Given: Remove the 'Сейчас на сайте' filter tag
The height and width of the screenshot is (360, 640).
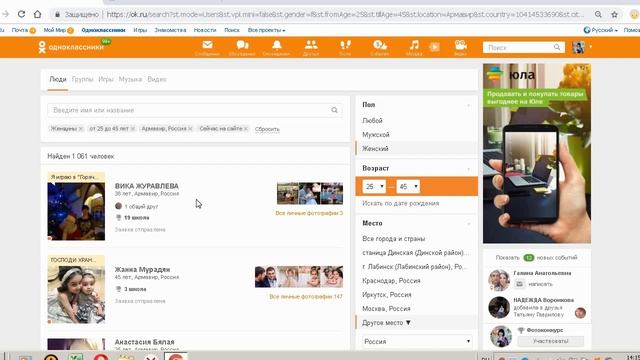Looking at the screenshot, I should (x=246, y=129).
